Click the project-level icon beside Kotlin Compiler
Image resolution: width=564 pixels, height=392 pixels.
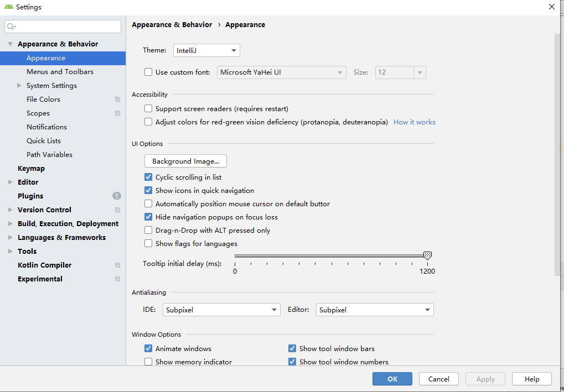click(x=117, y=265)
